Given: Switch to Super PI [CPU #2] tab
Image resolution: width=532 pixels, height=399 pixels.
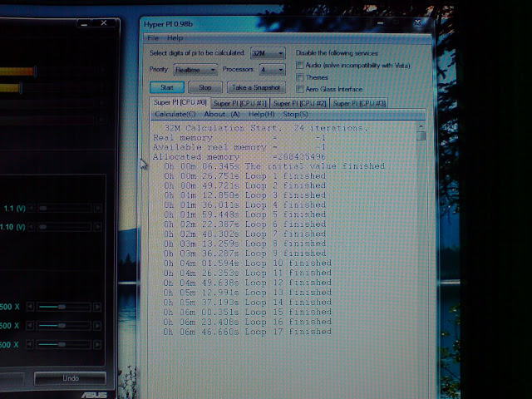Looking at the screenshot, I should click(x=299, y=103).
